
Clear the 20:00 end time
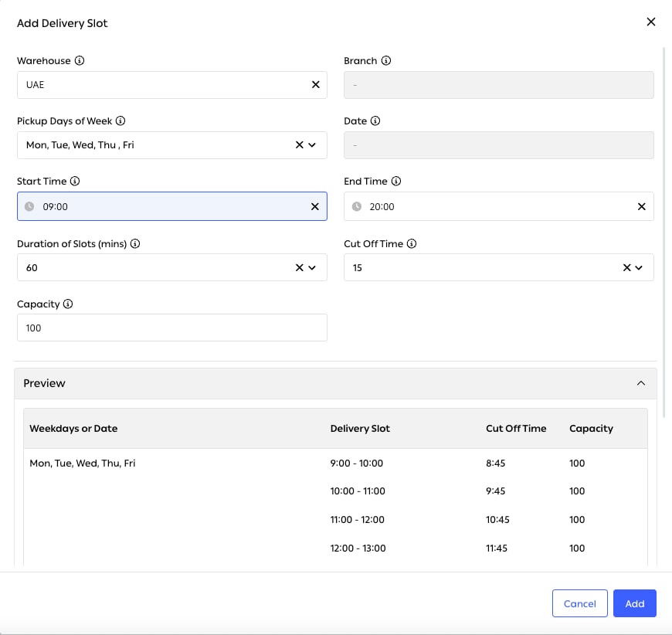pos(642,207)
